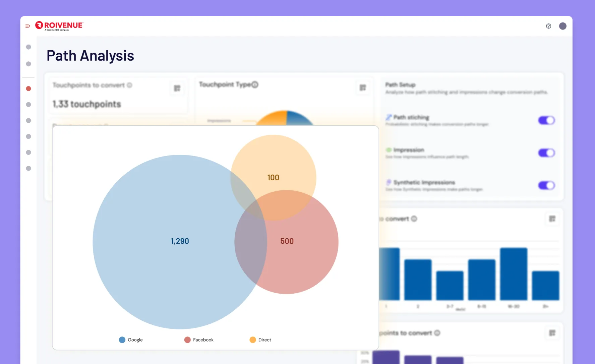
Task: Click the Facebook circle showing 500
Action: click(x=287, y=241)
